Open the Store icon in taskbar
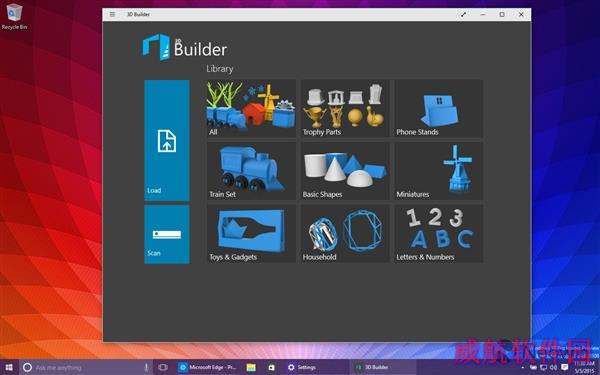 coord(271,368)
